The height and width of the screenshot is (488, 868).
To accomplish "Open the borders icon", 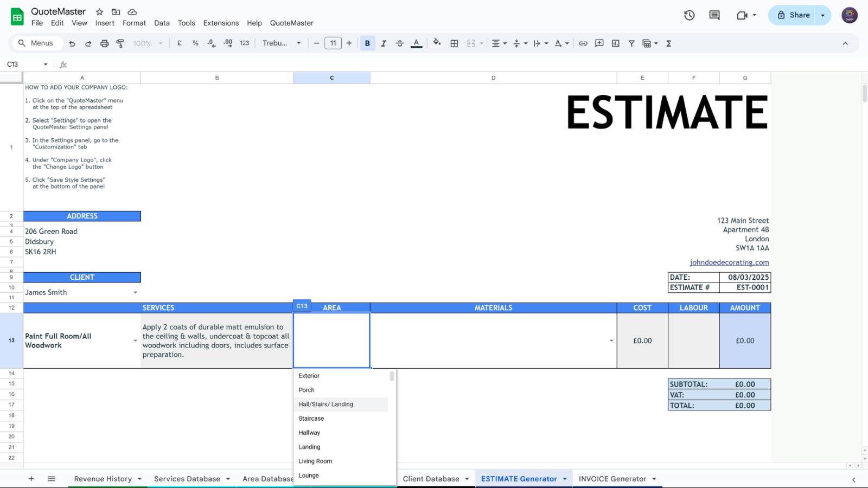I will click(x=454, y=43).
